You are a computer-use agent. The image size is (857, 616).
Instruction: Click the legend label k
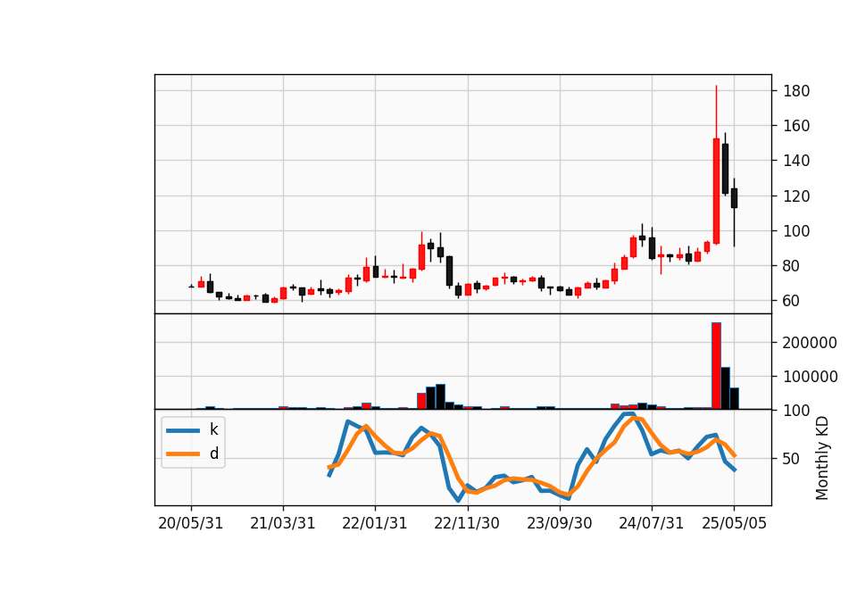[x=213, y=429]
